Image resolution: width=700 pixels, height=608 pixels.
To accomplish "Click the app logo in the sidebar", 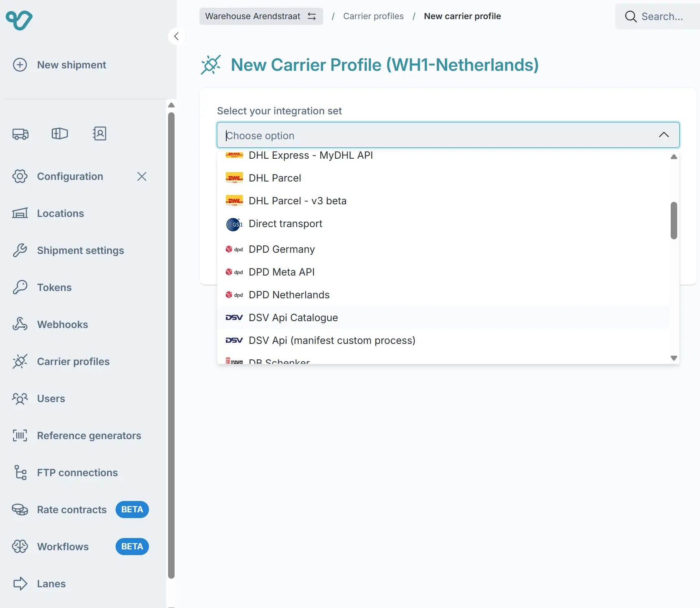I will tap(19, 20).
